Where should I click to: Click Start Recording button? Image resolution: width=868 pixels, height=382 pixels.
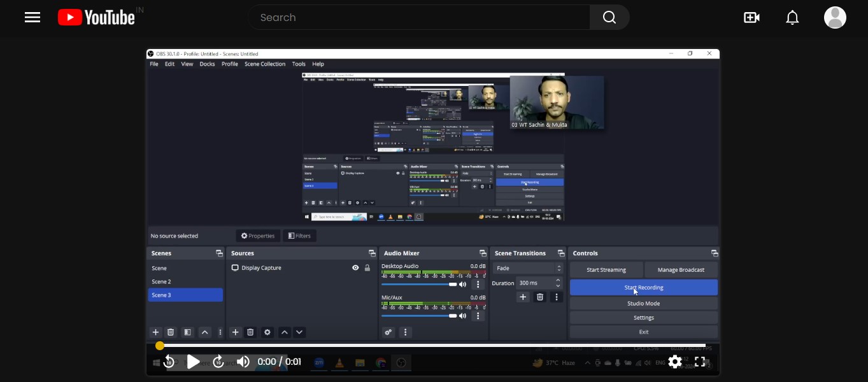(x=644, y=288)
